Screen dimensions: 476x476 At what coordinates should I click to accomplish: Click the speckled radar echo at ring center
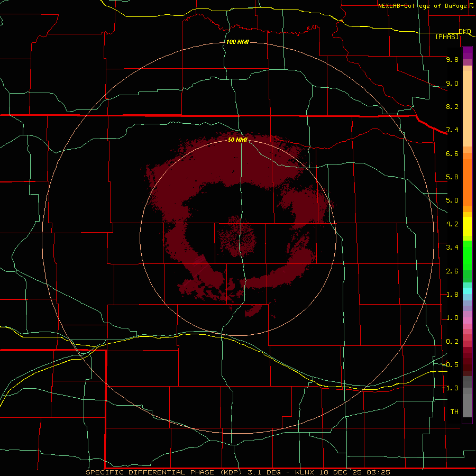(x=237, y=235)
